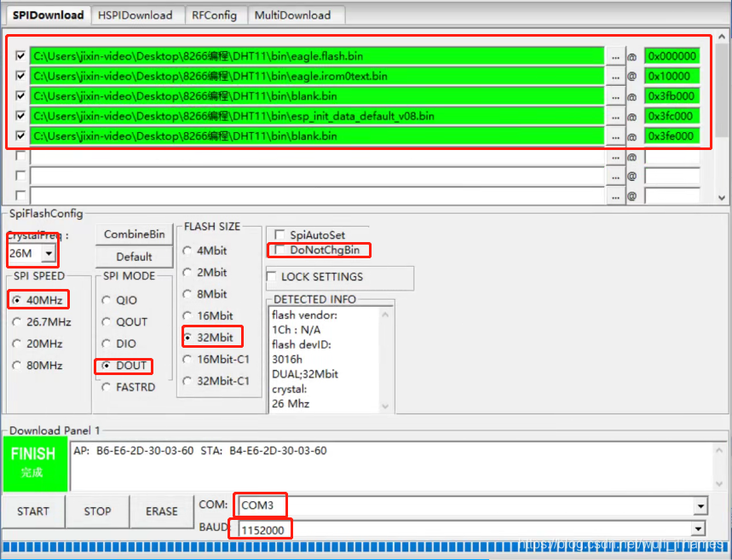This screenshot has height=560, width=732.
Task: Click the CombineBin button
Action: (x=134, y=234)
